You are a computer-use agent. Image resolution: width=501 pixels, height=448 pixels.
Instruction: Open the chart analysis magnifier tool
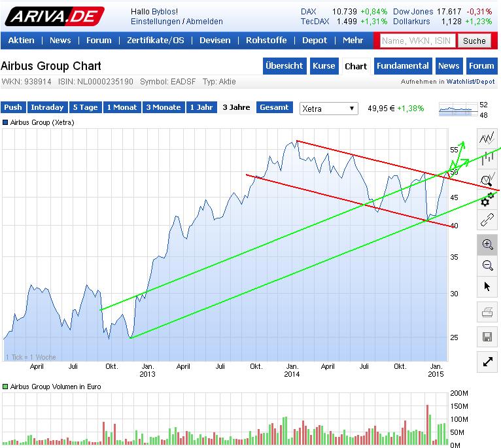[x=487, y=179]
